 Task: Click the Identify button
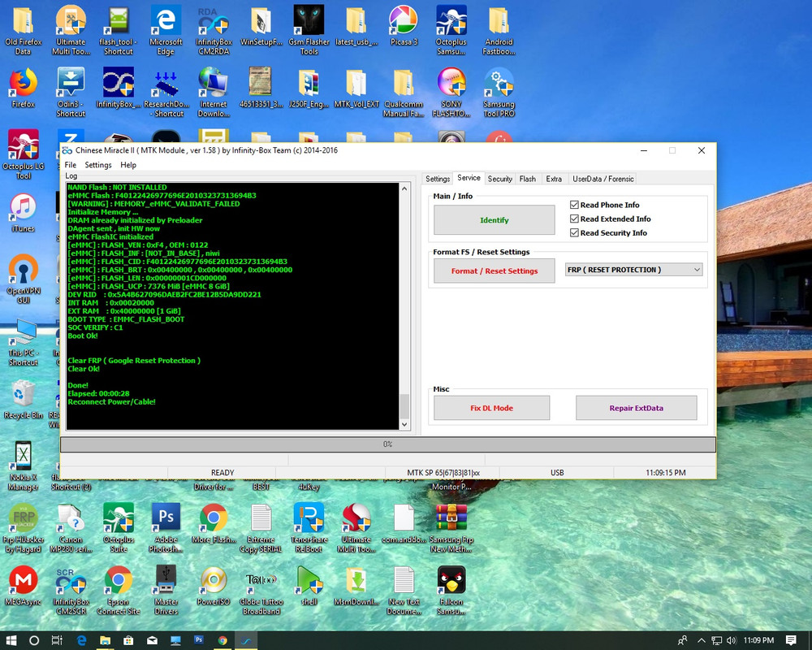click(494, 219)
